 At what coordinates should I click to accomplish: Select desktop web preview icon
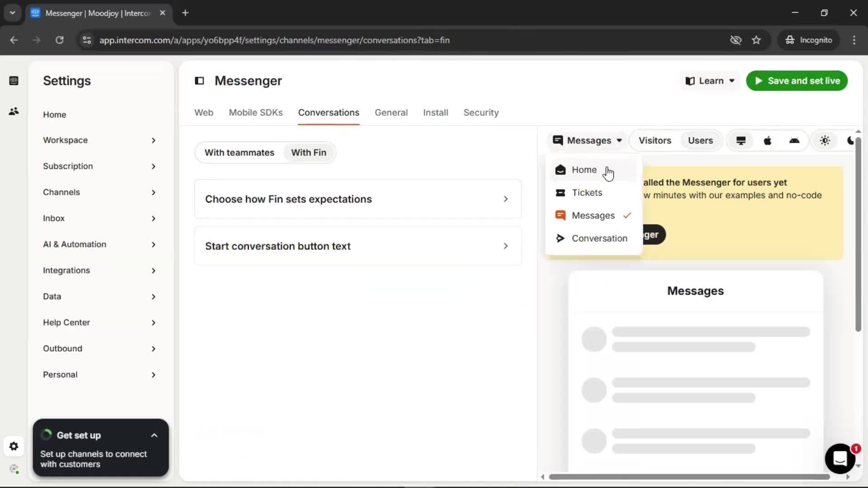pos(741,141)
